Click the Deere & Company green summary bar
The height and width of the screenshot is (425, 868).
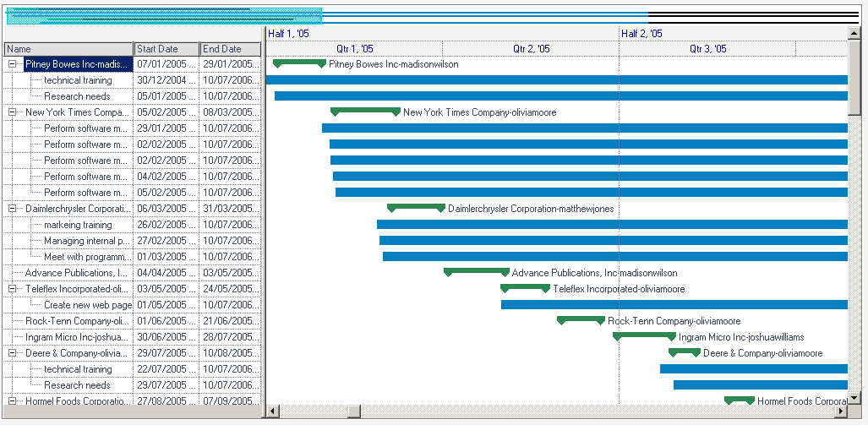click(x=685, y=352)
